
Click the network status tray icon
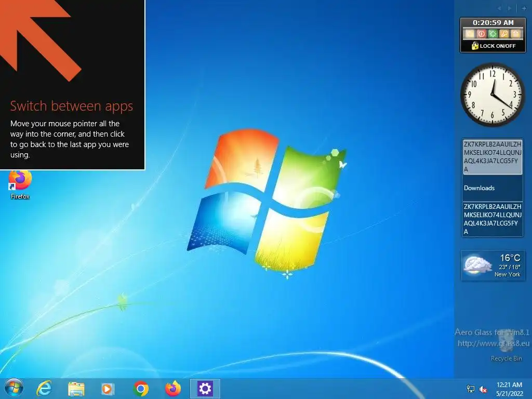click(470, 389)
